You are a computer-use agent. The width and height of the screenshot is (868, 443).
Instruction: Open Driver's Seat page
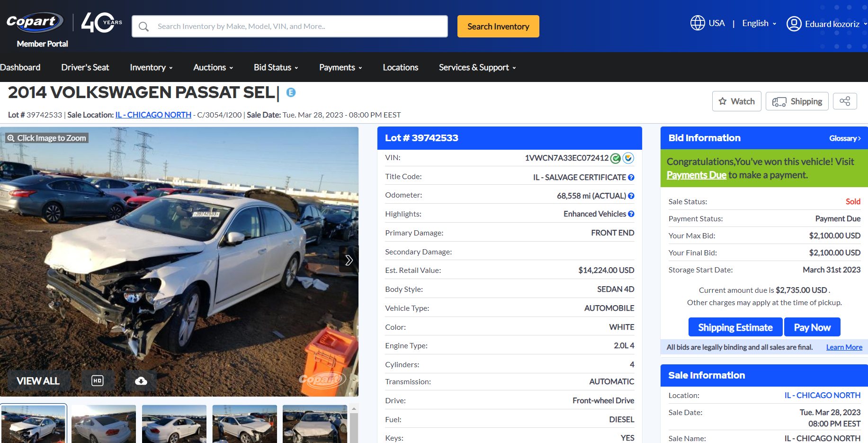[x=85, y=67]
